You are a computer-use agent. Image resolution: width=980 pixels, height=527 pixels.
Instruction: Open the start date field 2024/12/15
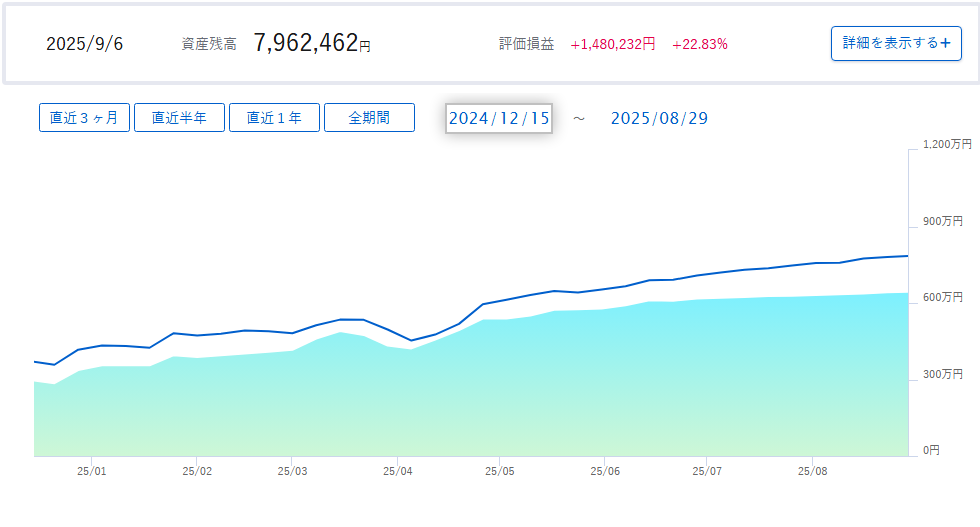[499, 118]
